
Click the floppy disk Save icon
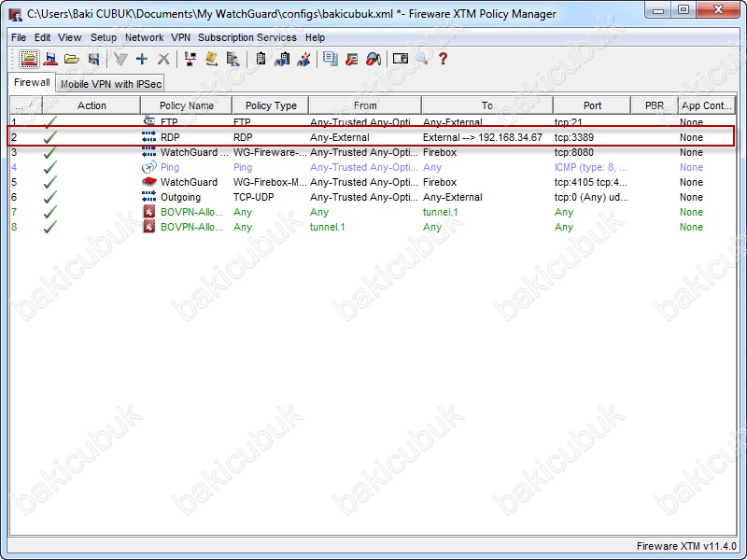coord(93,59)
